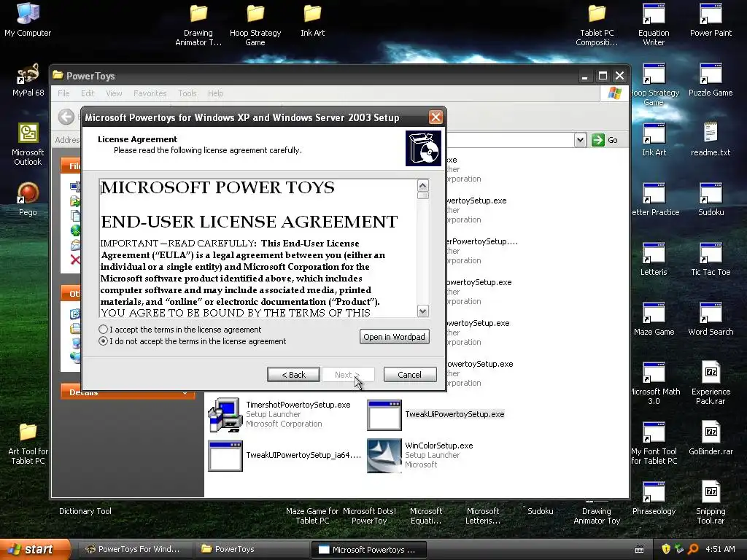Select Power Paint shortcut icon
Image resolution: width=747 pixels, height=560 pixels.
(x=711, y=13)
